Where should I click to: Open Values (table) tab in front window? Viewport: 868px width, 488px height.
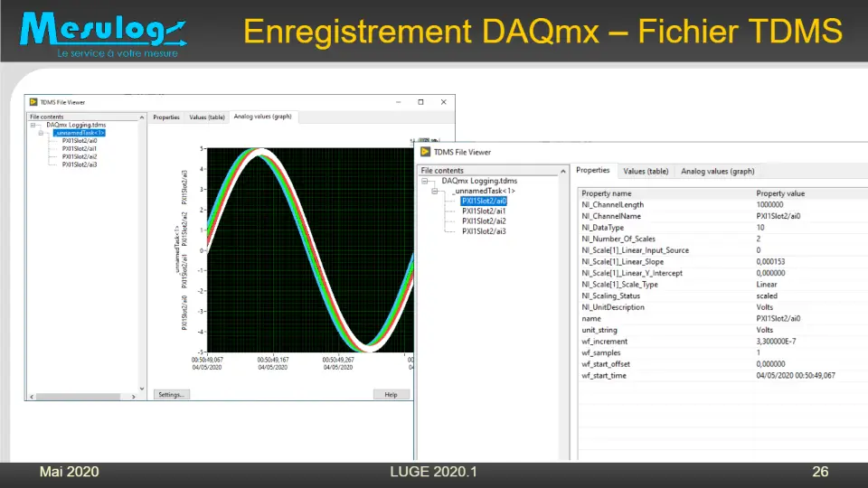point(646,172)
